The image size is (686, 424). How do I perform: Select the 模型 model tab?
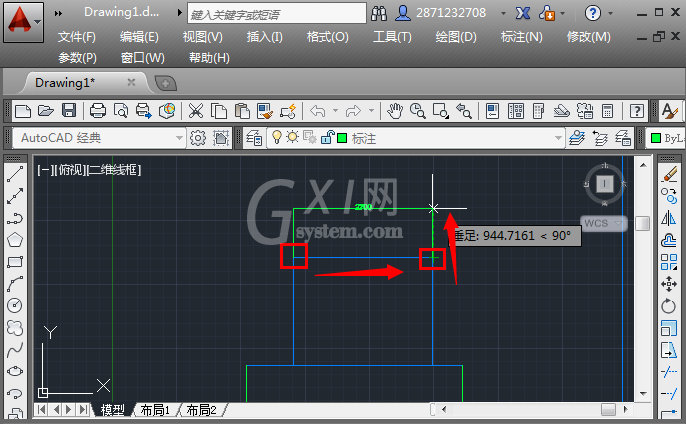click(x=112, y=410)
